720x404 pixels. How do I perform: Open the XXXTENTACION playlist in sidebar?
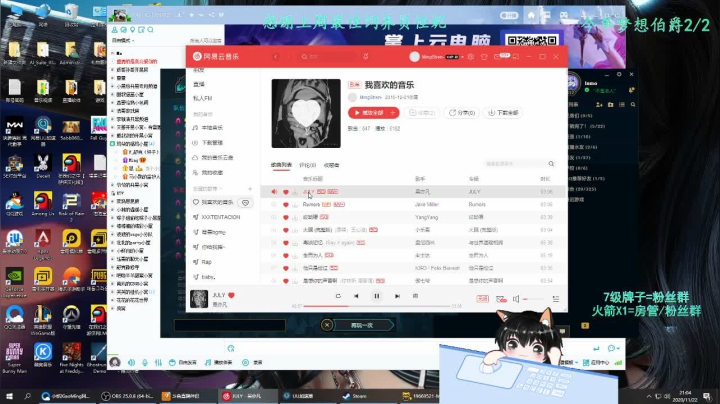(x=220, y=217)
